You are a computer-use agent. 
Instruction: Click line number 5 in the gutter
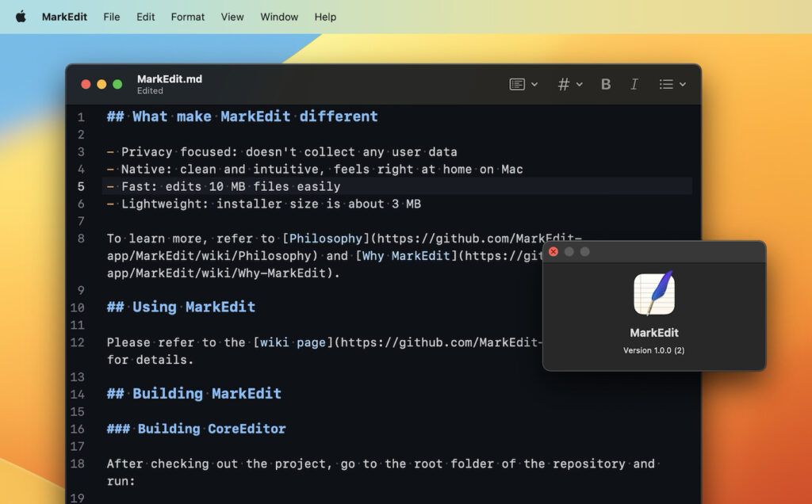click(82, 186)
